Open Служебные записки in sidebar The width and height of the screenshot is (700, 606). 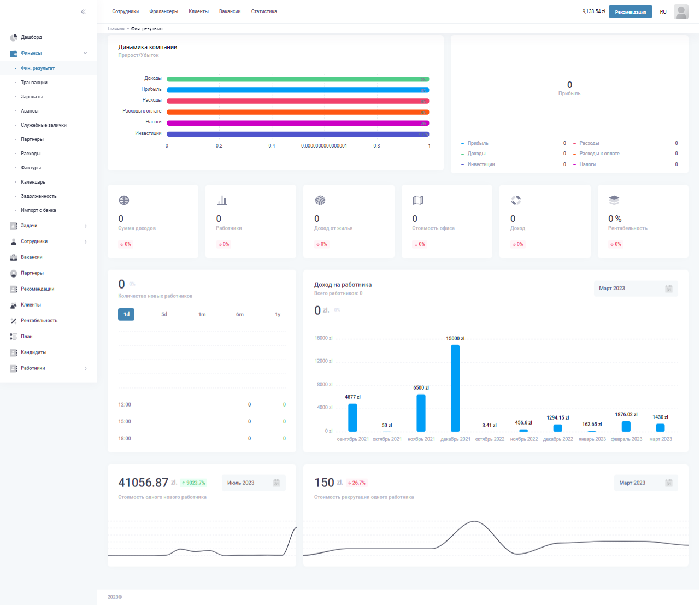(x=44, y=125)
